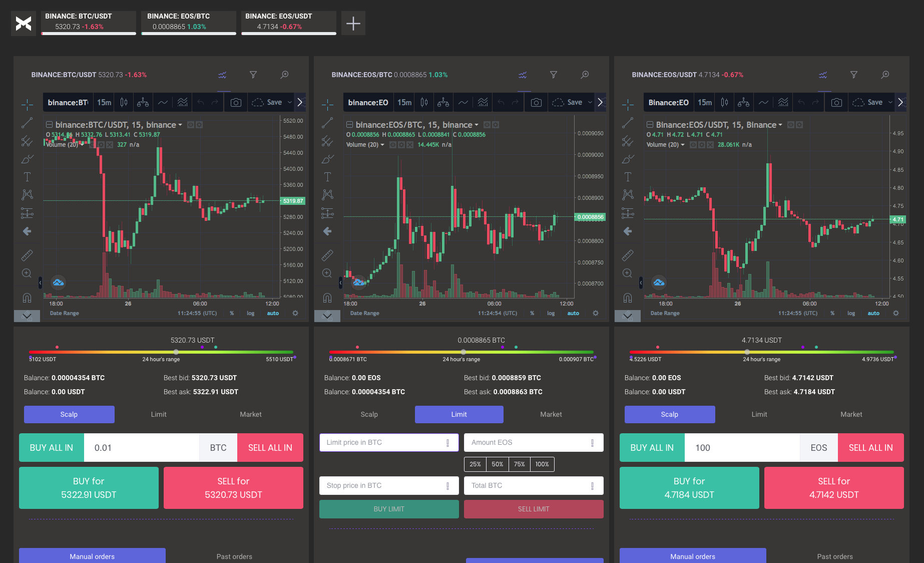Toggle log scale on BTC/USDT chart

pyautogui.click(x=251, y=313)
